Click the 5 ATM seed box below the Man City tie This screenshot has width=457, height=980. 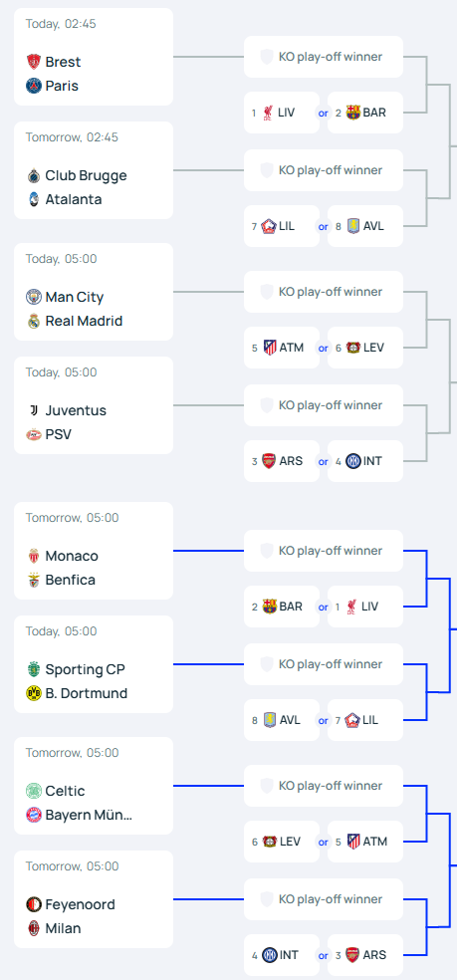pyautogui.click(x=282, y=348)
